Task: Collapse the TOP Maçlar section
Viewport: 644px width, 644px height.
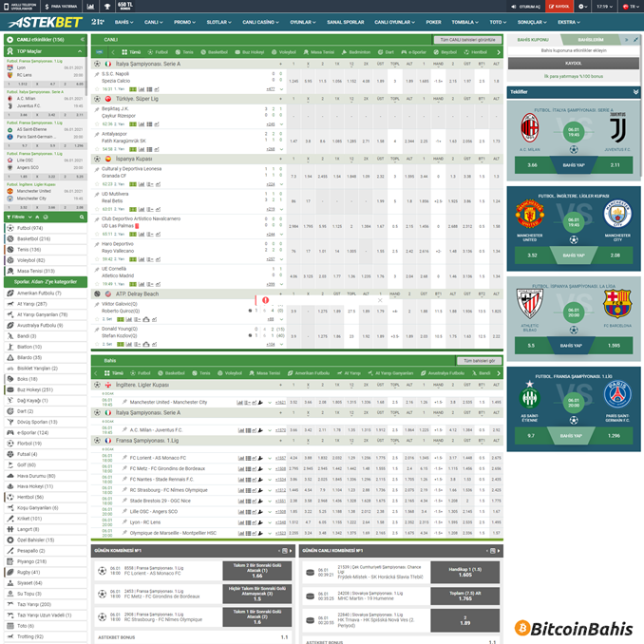Action: point(80,51)
